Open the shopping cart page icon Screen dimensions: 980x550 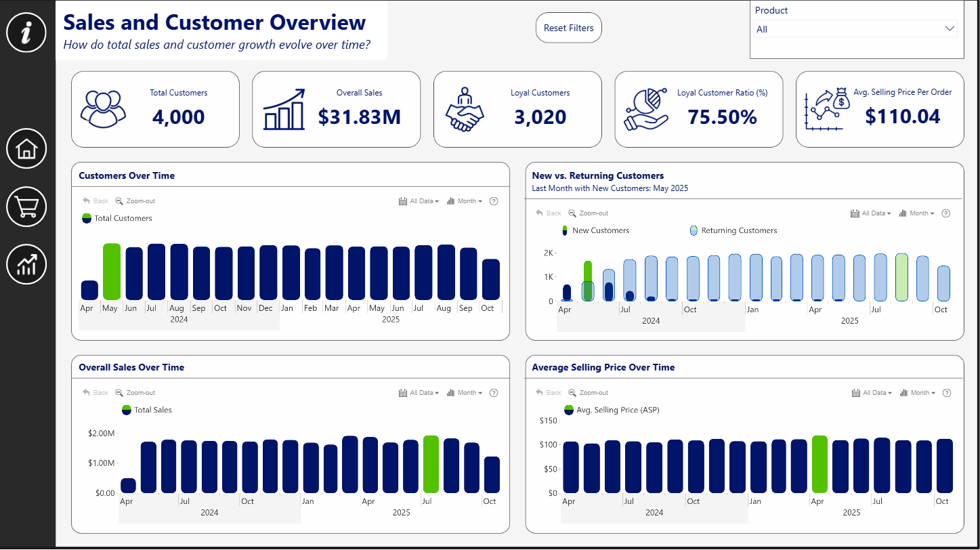pyautogui.click(x=26, y=207)
